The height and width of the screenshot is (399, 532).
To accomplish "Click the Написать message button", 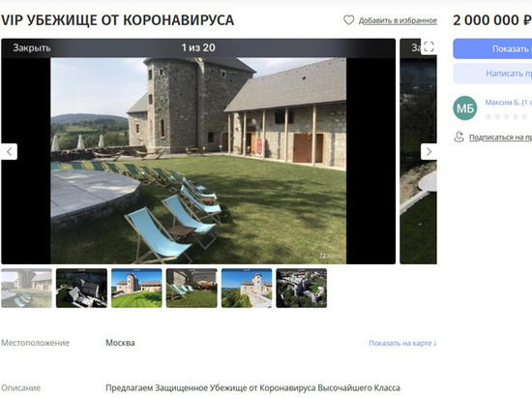I will click(x=492, y=74).
